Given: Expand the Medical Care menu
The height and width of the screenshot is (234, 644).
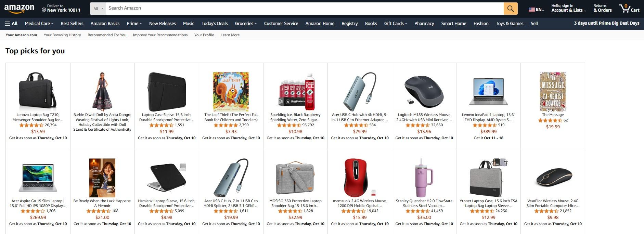Looking at the screenshot, I should pos(39,24).
